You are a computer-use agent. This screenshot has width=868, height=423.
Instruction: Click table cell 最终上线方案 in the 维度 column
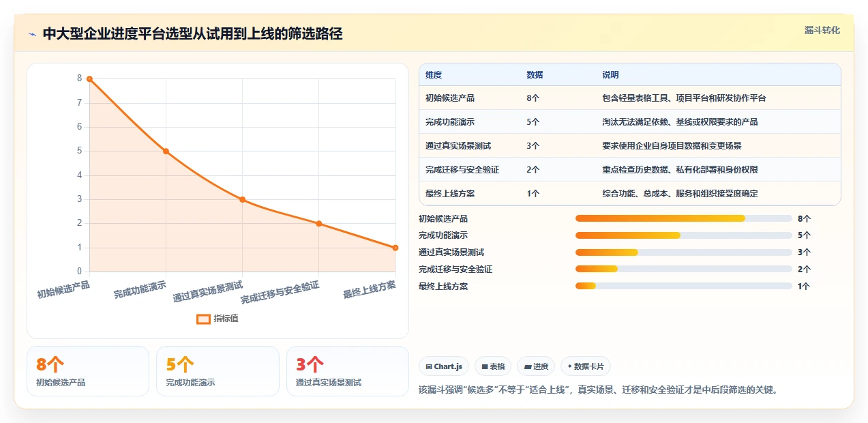tap(450, 194)
